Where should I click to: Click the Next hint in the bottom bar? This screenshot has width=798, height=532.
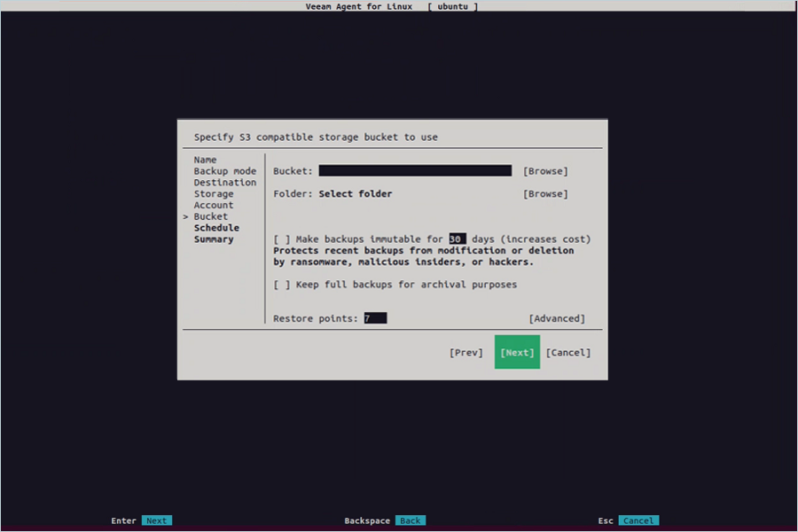(x=157, y=520)
